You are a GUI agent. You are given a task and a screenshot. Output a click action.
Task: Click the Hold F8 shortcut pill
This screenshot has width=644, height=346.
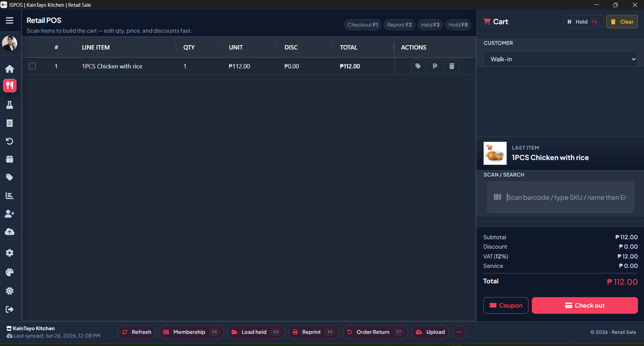coord(458,25)
